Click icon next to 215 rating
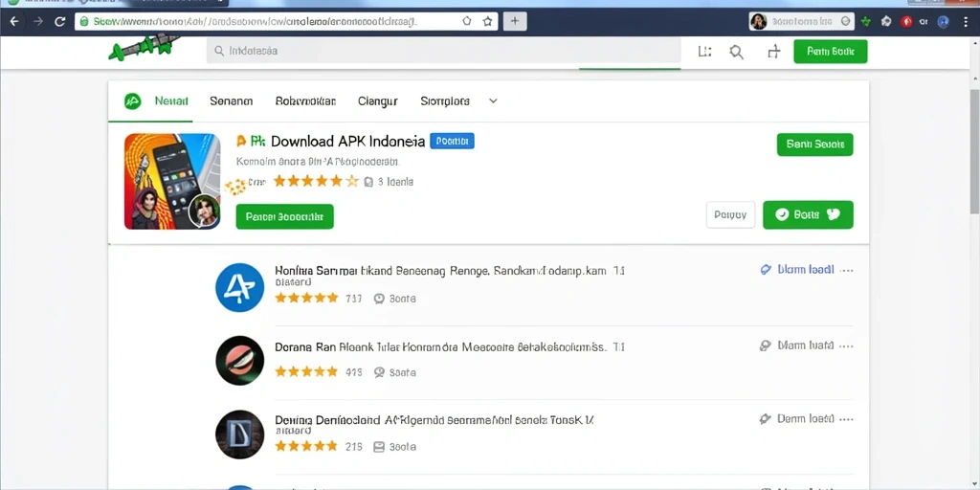The width and height of the screenshot is (980, 490). [x=379, y=447]
